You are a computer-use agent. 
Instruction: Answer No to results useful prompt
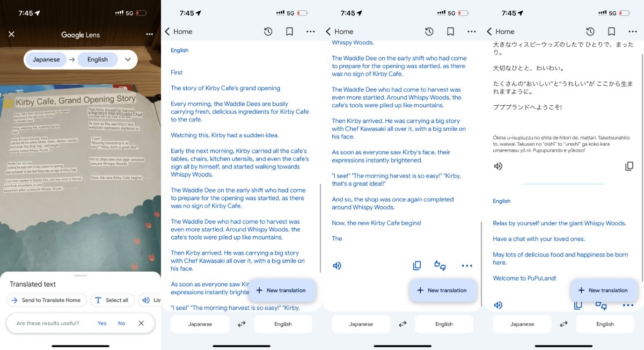click(122, 323)
